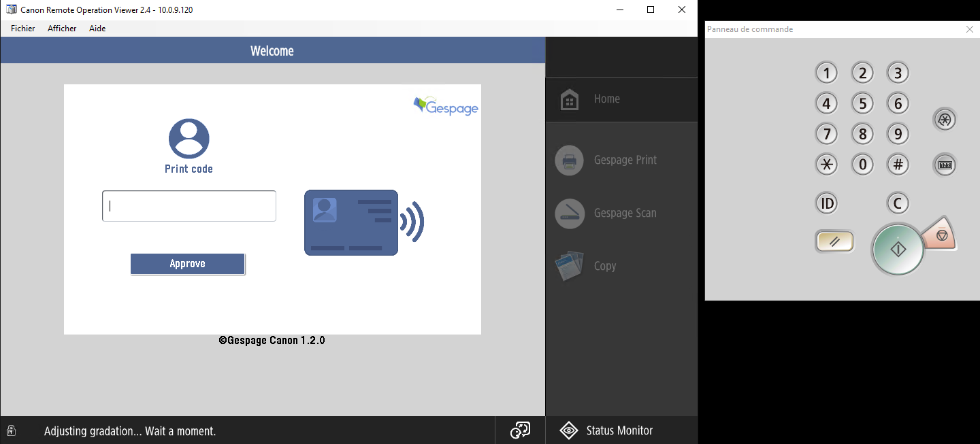
Task: Click keypad number 4 button
Action: coord(826,104)
